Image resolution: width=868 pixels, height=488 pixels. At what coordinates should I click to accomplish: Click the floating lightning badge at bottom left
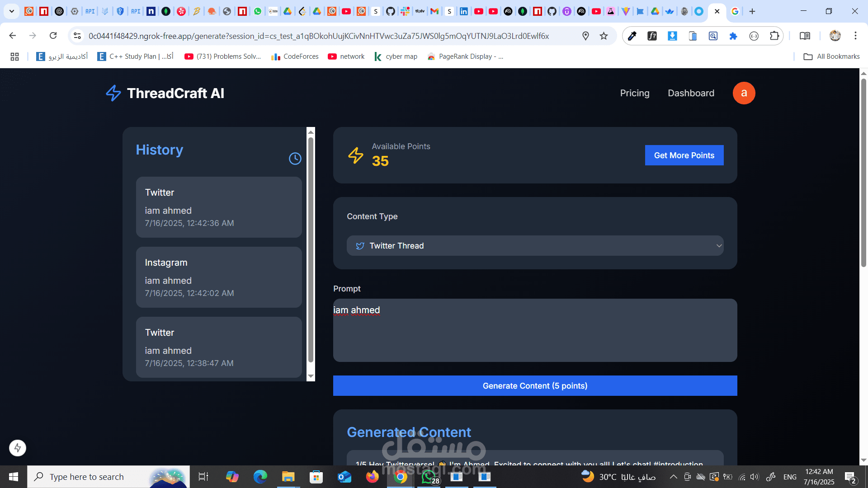(18, 448)
